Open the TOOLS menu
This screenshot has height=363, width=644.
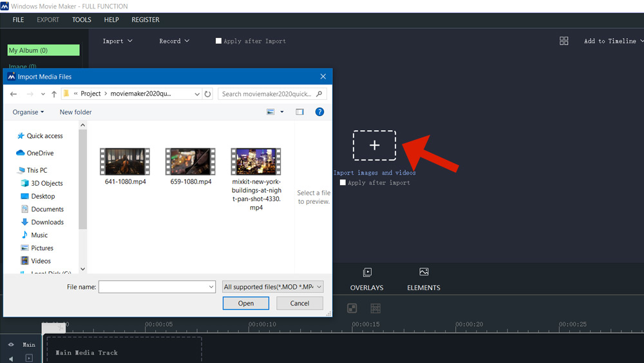82,20
